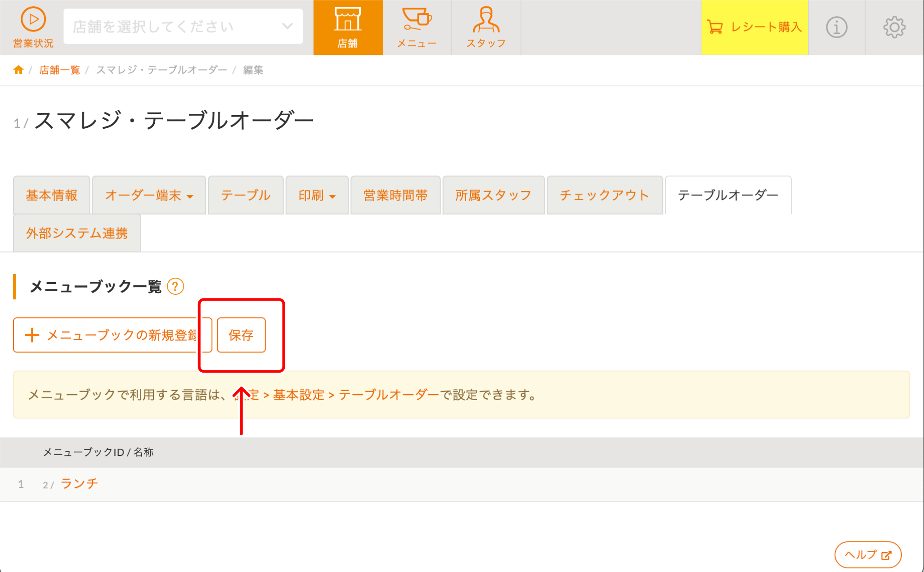
Task: Expand the 店舗を選択してください dropdown
Action: 183,27
